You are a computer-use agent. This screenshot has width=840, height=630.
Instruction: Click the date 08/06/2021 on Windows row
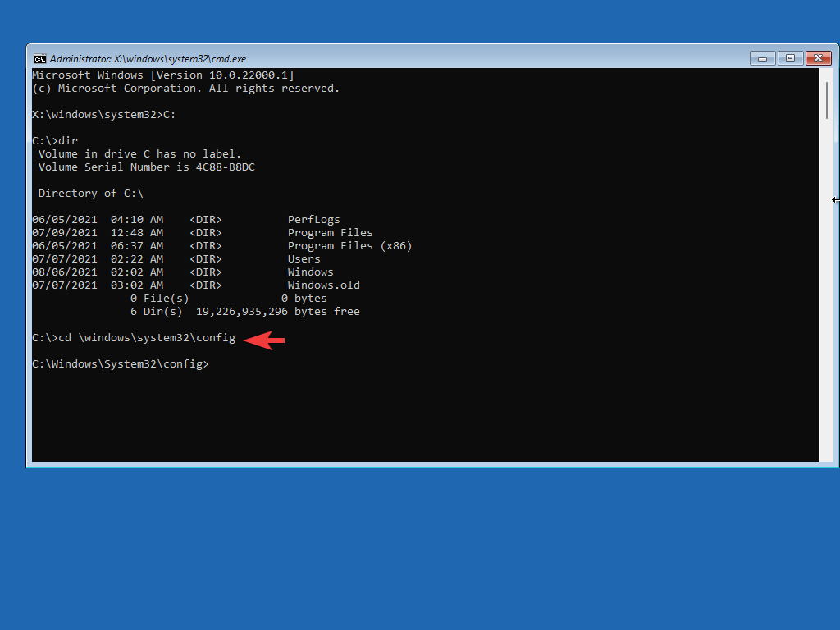point(65,272)
